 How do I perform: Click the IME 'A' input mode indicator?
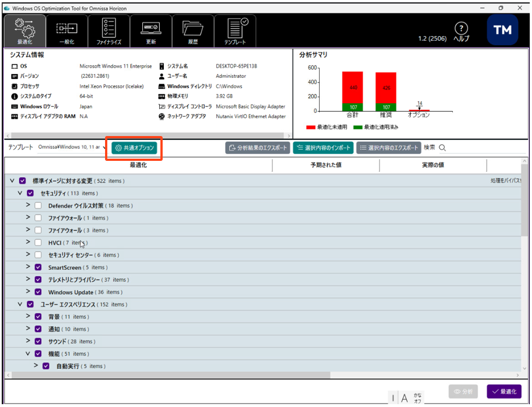[404, 398]
